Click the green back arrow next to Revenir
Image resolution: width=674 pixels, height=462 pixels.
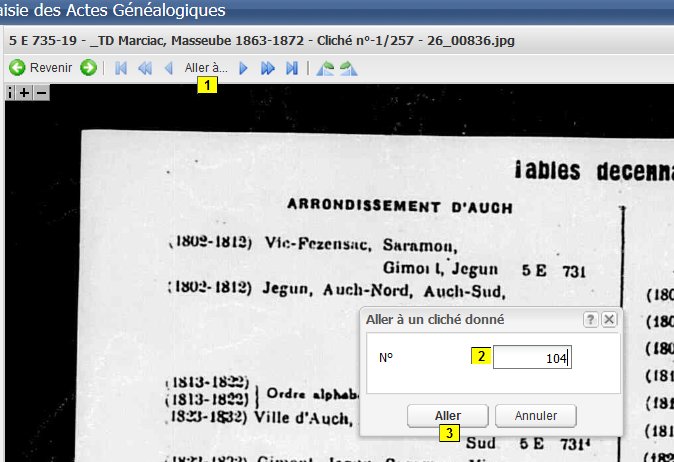17,67
